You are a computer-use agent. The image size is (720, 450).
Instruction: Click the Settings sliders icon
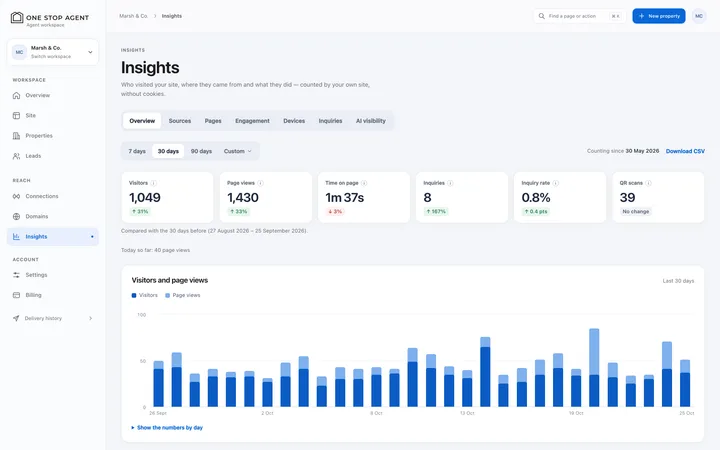point(17,275)
